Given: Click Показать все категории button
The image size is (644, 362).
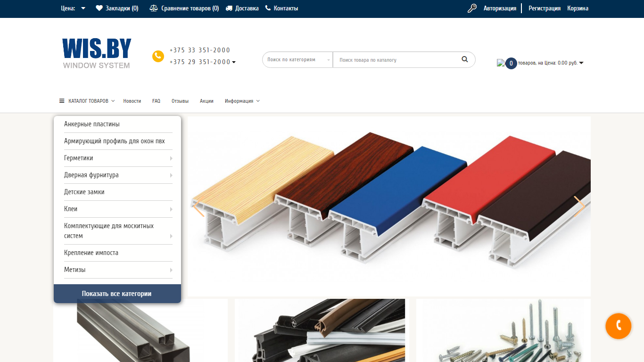Looking at the screenshot, I should click(x=117, y=294).
